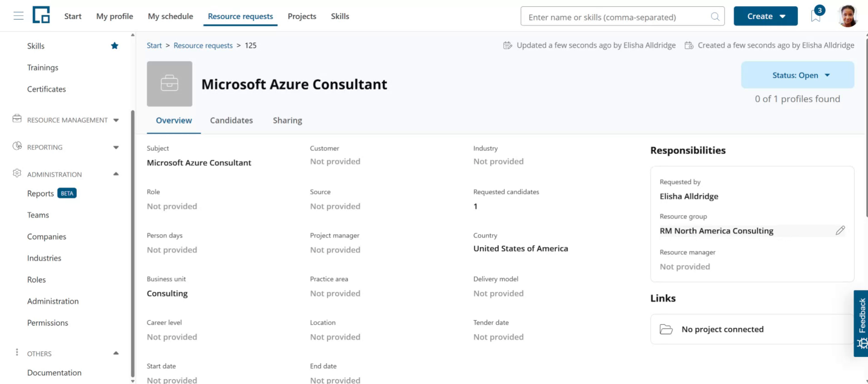
Task: Switch to the Sharing tab
Action: click(x=287, y=120)
